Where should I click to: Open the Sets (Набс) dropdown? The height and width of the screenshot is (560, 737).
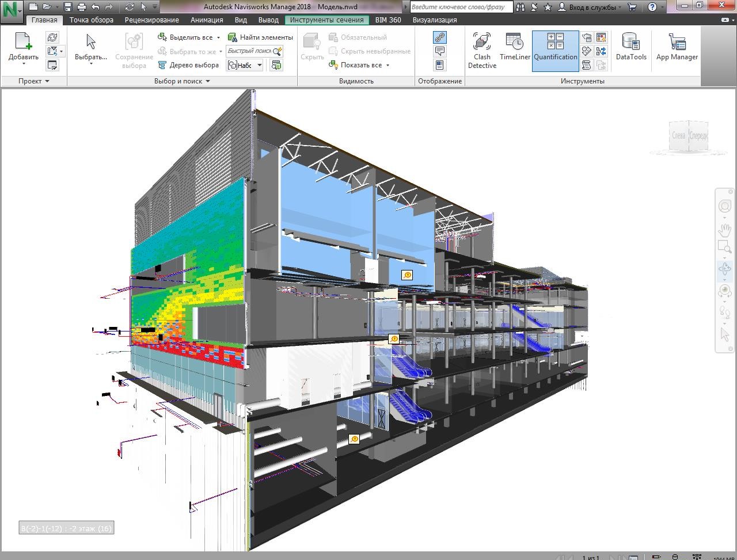pyautogui.click(x=245, y=65)
